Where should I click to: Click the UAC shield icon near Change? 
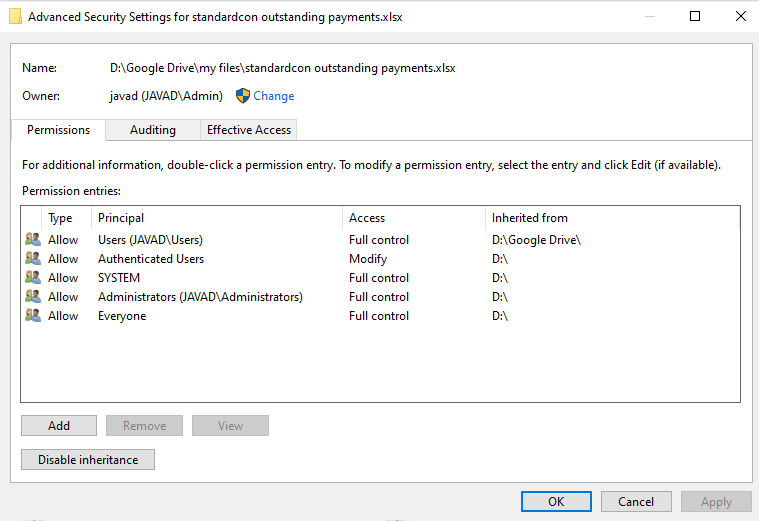(x=243, y=96)
